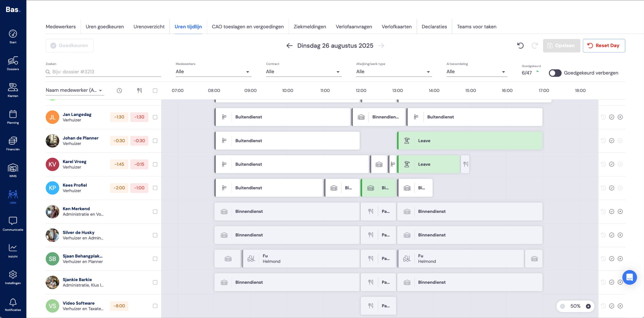Image resolution: width=644 pixels, height=318 pixels.
Task: Tick Jan Langedag's checkbox
Action: click(155, 117)
